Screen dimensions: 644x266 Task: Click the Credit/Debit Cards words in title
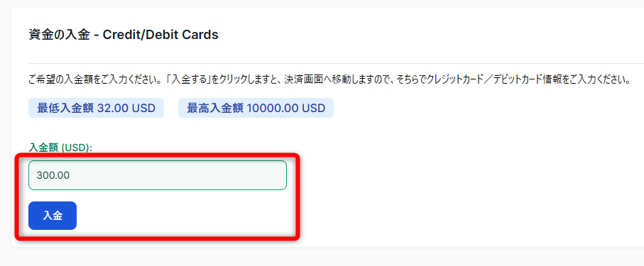coord(160,35)
